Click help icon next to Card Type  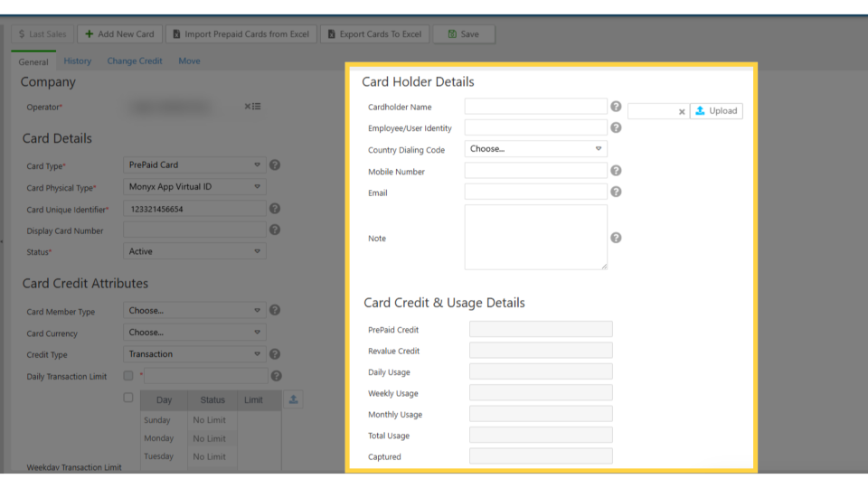coord(275,165)
